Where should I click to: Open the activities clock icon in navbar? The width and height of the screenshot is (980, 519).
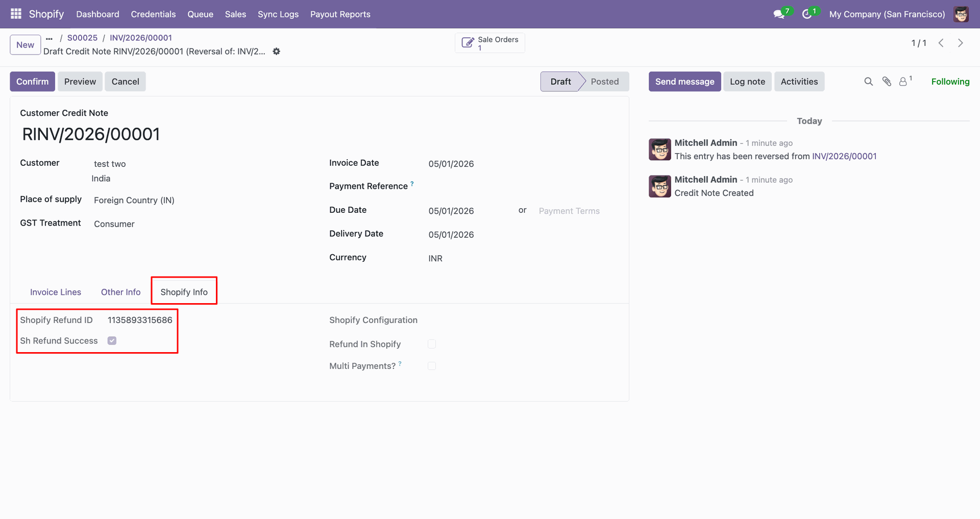807,14
